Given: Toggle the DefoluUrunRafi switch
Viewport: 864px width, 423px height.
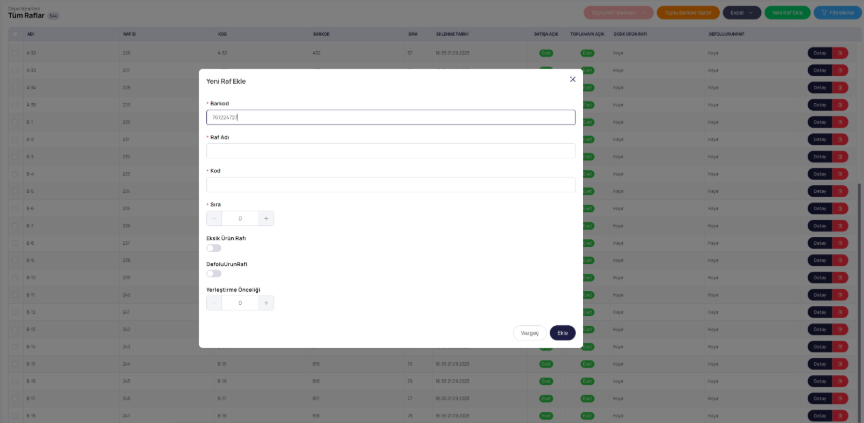Looking at the screenshot, I should pyautogui.click(x=214, y=274).
